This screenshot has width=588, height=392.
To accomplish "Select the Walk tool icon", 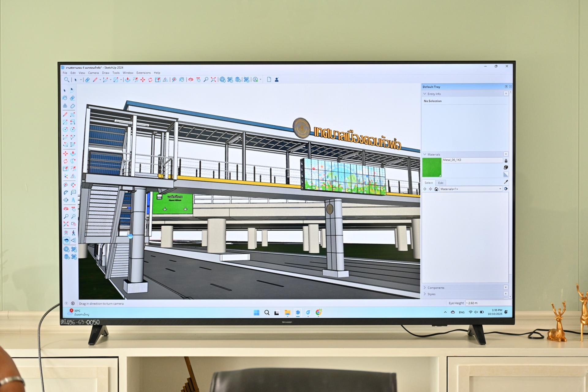I will (x=73, y=233).
